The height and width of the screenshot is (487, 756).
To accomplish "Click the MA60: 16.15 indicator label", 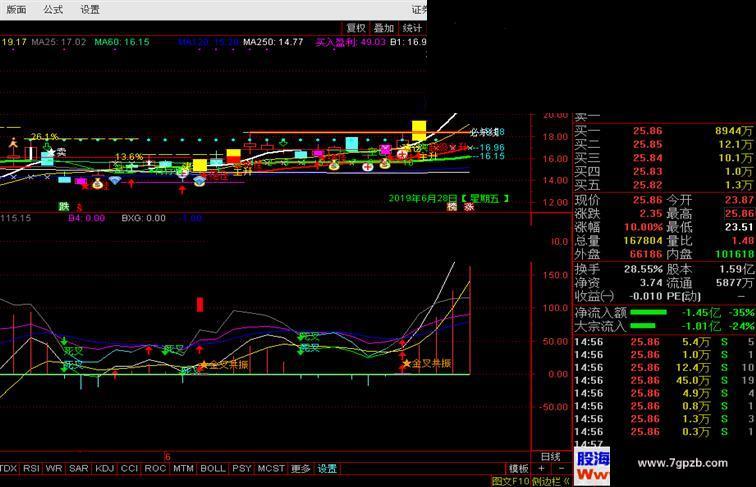I will tap(122, 42).
